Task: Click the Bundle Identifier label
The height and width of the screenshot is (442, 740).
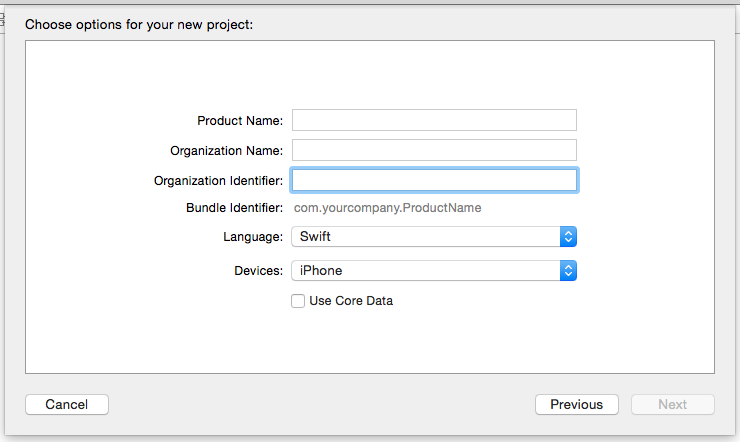Action: pyautogui.click(x=234, y=208)
